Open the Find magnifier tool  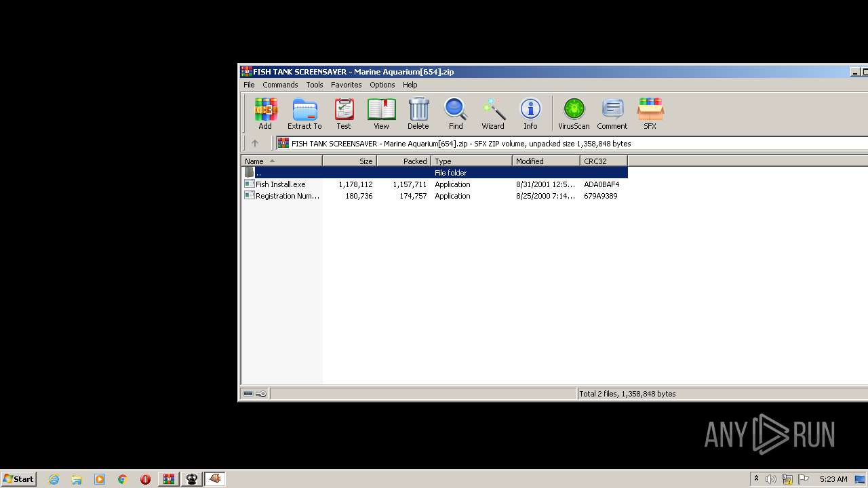tap(456, 113)
